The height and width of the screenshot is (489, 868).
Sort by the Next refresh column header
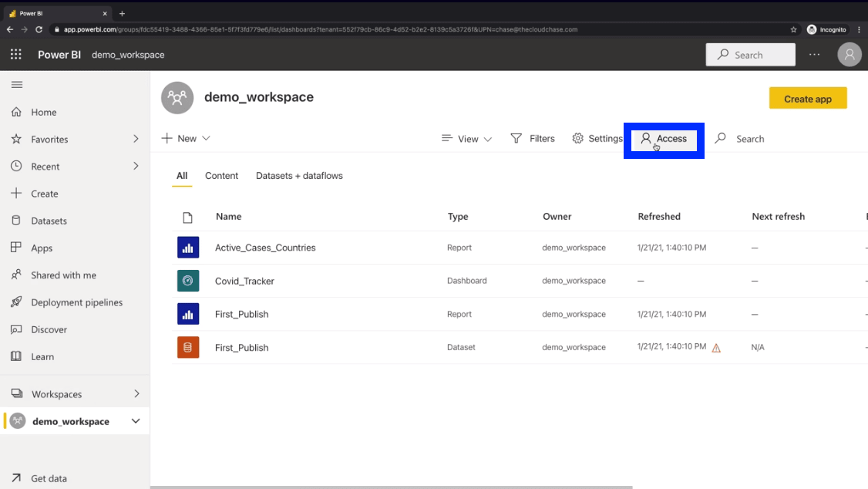[x=778, y=217]
